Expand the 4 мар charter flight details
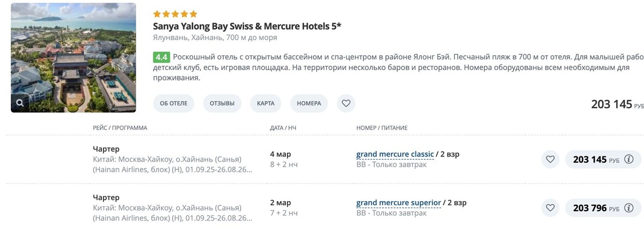This screenshot has height=229, width=644. [172, 160]
